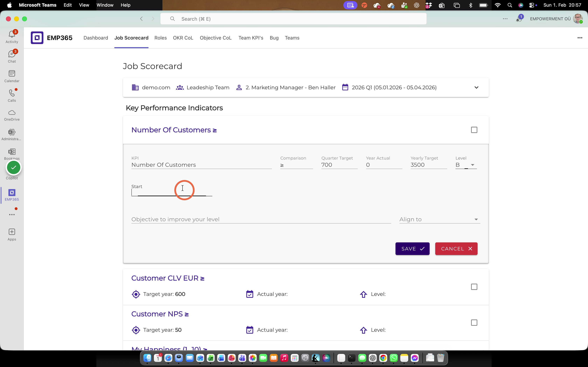
Task: Switch to the Team KPI's tab
Action: coord(251,38)
